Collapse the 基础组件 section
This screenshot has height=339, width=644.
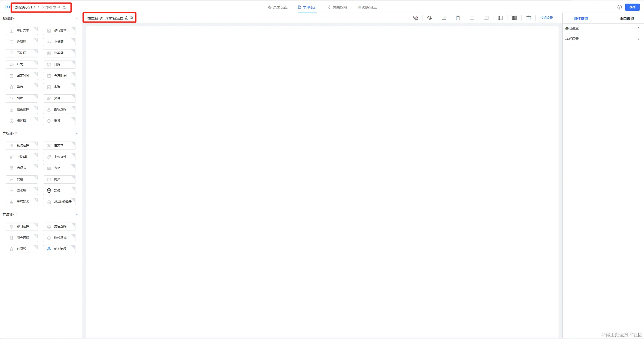(77, 19)
